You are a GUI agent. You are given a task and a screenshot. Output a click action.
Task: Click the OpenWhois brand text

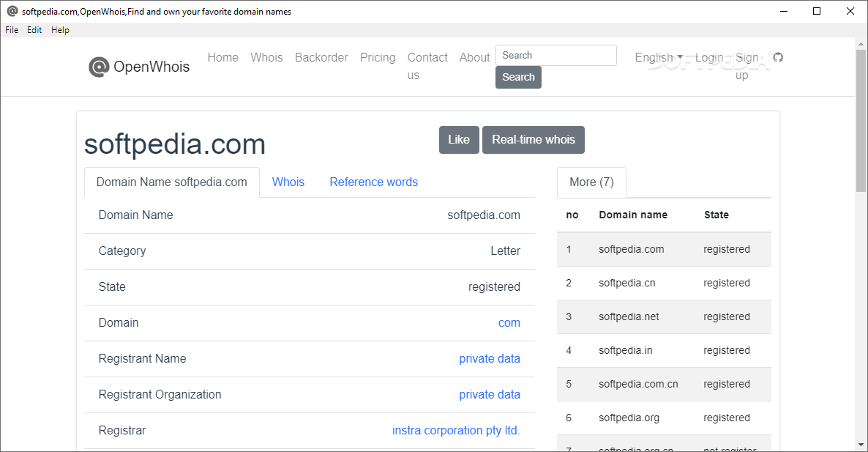151,67
